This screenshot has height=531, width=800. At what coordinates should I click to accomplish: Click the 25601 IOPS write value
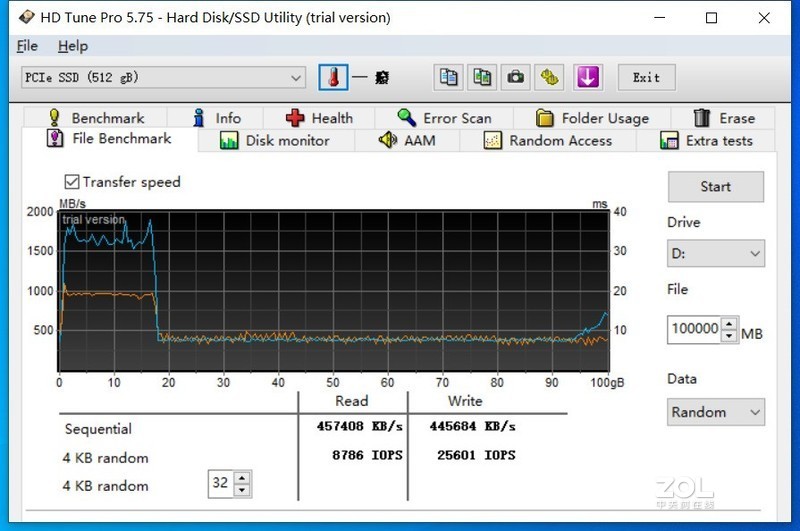pyautogui.click(x=476, y=455)
